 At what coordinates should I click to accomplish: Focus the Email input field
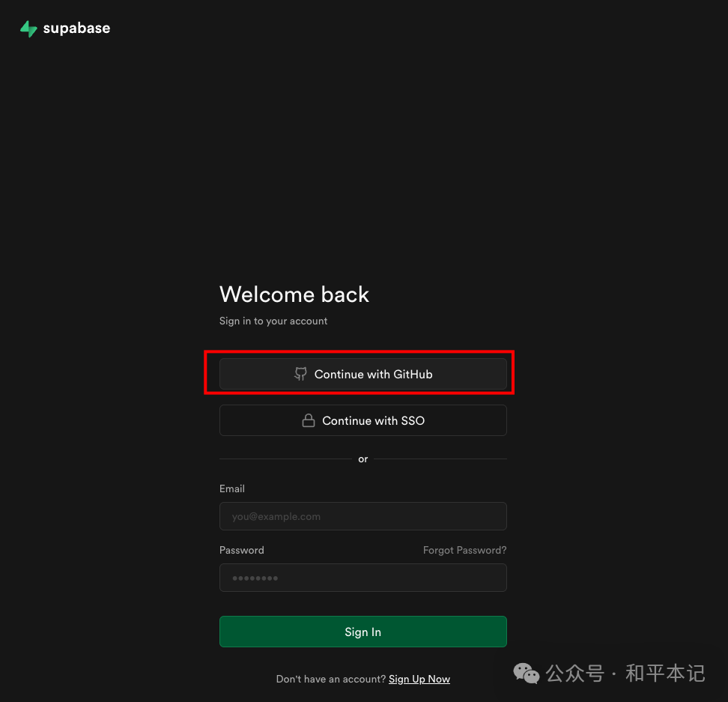[363, 516]
